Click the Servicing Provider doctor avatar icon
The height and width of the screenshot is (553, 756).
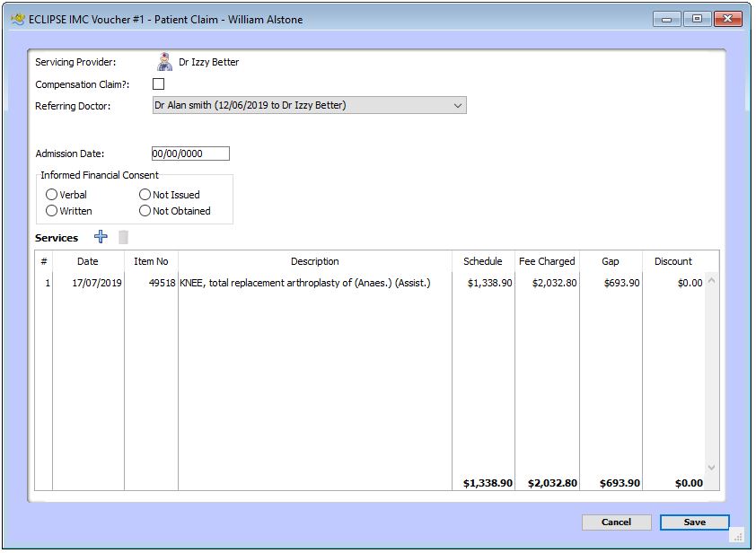click(x=164, y=61)
